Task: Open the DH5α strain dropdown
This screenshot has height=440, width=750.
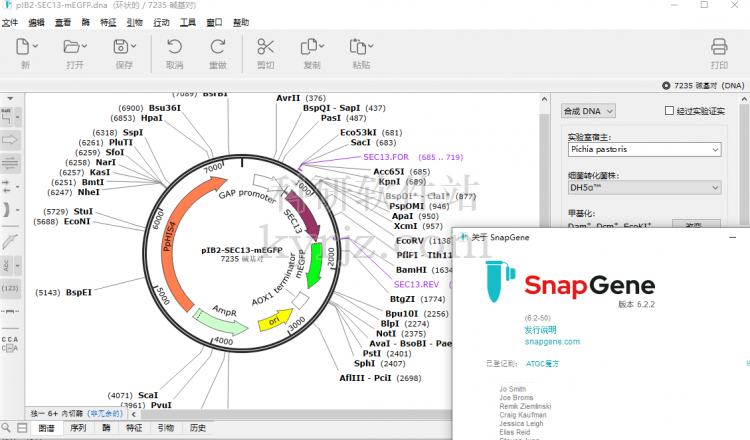Action: tap(644, 187)
